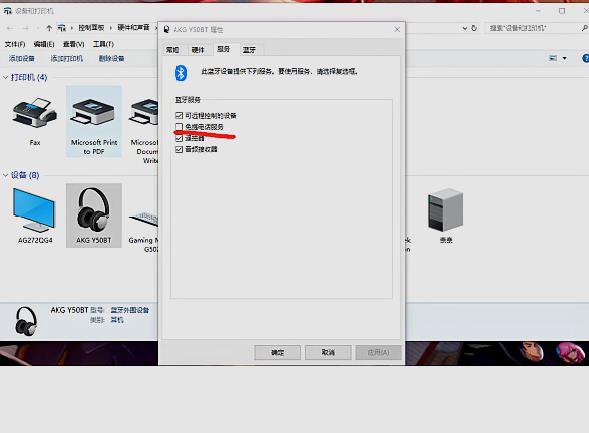Click the 耳机 category text in details pane
This screenshot has width=589, height=433.
click(x=117, y=320)
